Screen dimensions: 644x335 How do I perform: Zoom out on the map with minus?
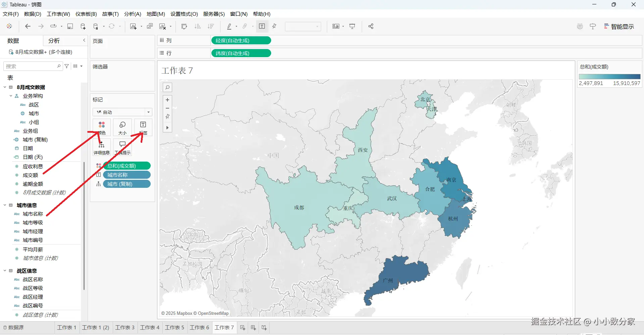click(x=167, y=108)
